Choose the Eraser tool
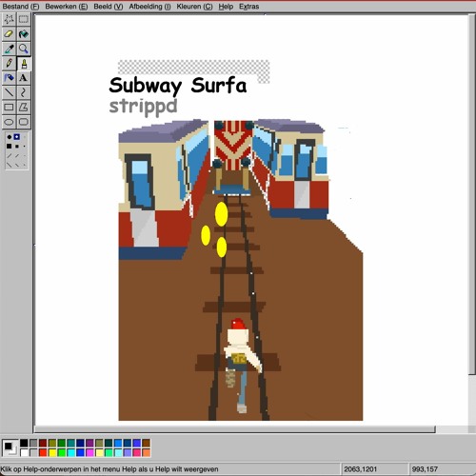 tap(9, 34)
